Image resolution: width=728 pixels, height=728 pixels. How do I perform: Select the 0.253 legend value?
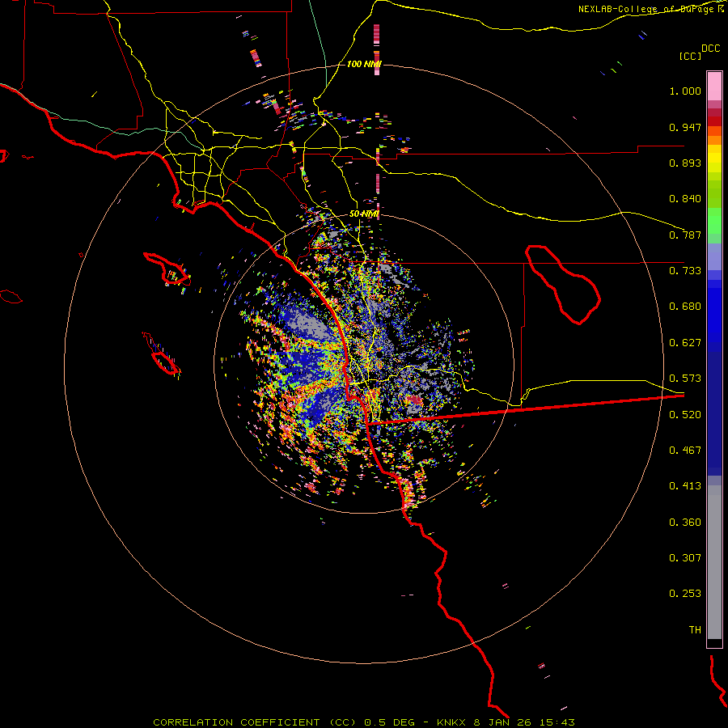coord(685,594)
